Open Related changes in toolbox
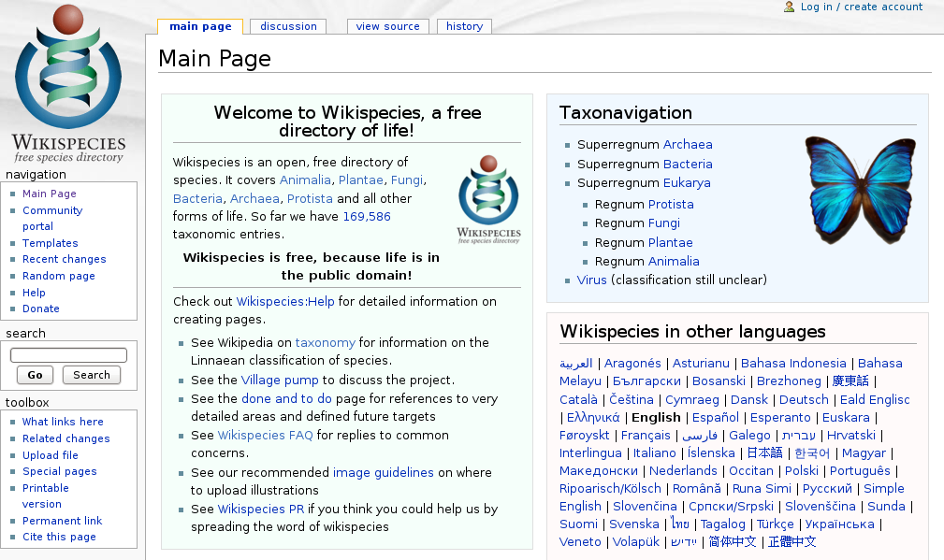The height and width of the screenshot is (560, 944). point(66,438)
